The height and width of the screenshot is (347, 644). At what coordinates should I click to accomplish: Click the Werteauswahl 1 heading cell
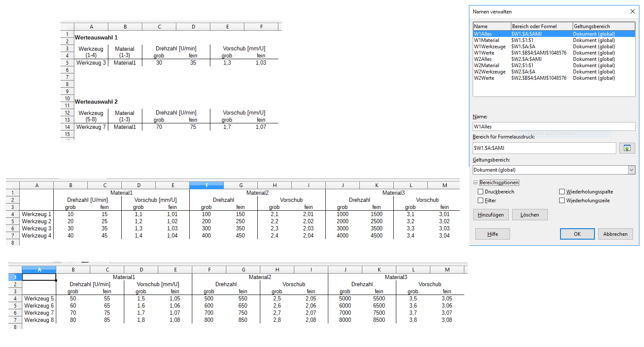(96, 37)
